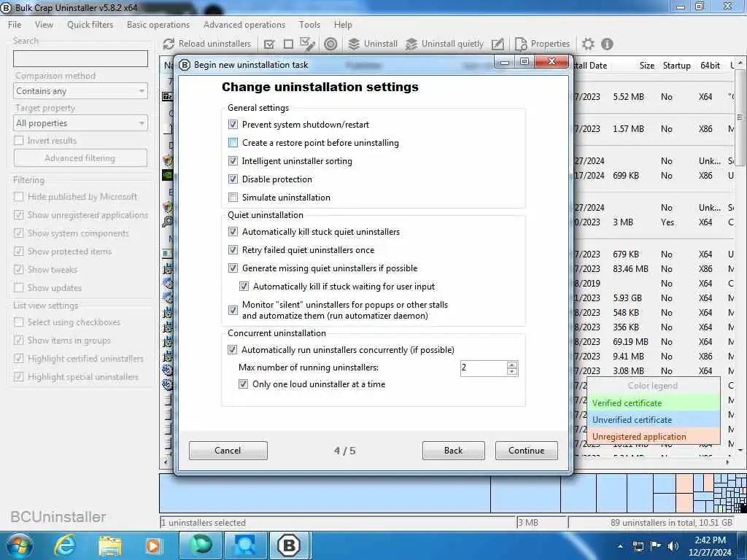Open the All properties target dropdown
Image resolution: width=747 pixels, height=560 pixels.
(x=80, y=123)
